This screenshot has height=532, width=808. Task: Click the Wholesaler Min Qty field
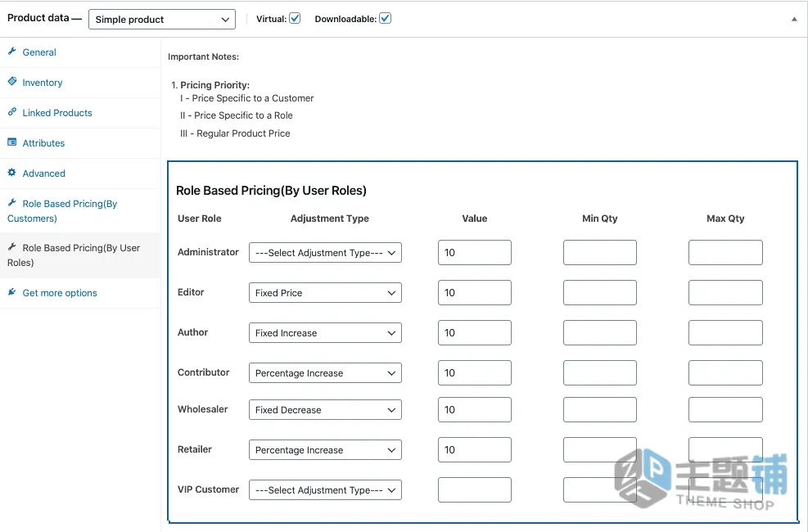click(x=600, y=410)
